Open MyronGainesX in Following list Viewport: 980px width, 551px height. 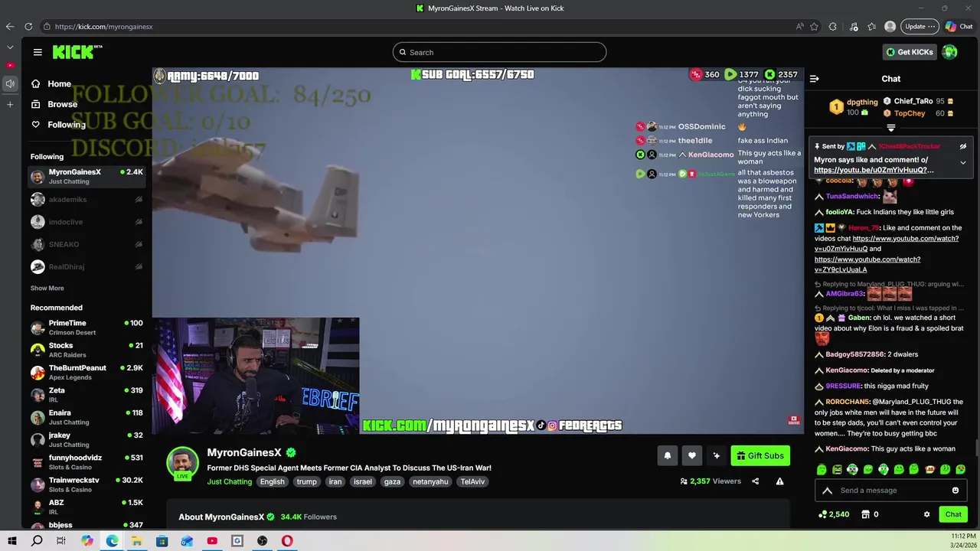[87, 177]
